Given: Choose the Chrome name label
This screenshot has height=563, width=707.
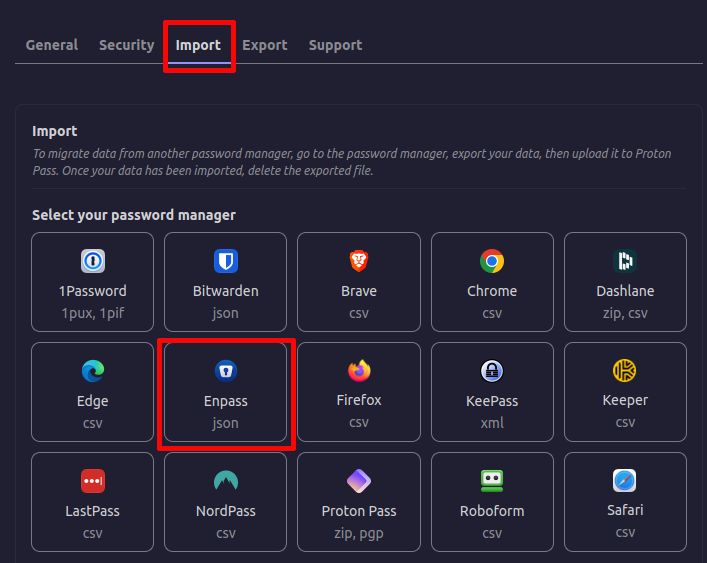Looking at the screenshot, I should pyautogui.click(x=492, y=291).
